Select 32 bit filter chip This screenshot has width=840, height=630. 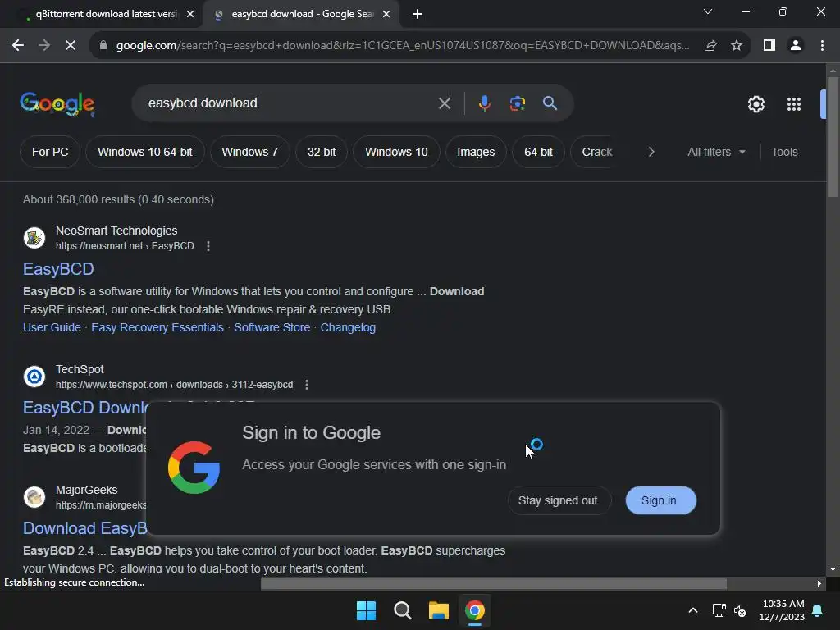tap(322, 152)
